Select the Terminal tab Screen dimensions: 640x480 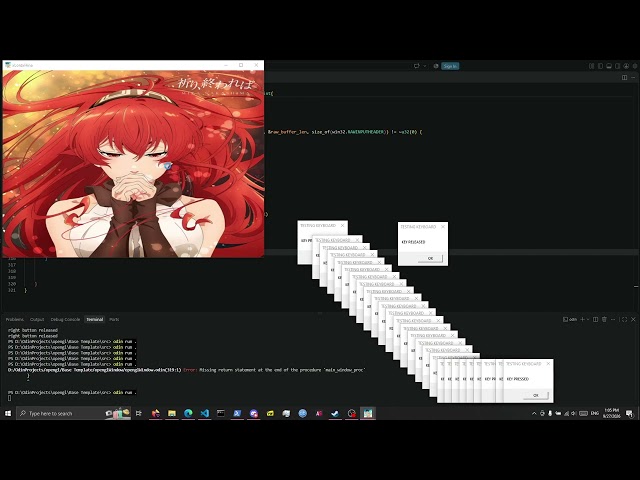[x=95, y=320]
